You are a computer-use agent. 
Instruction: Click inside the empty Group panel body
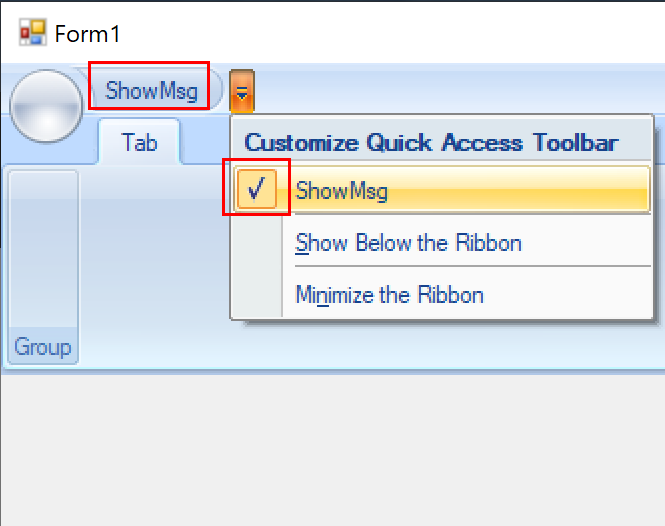tap(43, 249)
